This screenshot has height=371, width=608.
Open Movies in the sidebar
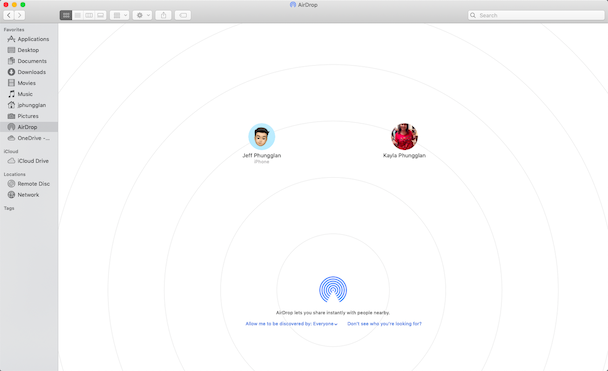(x=29, y=83)
